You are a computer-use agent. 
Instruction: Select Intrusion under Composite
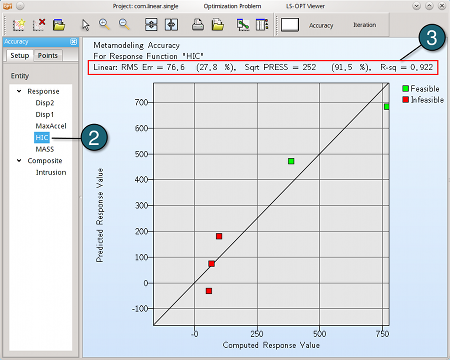click(51, 172)
